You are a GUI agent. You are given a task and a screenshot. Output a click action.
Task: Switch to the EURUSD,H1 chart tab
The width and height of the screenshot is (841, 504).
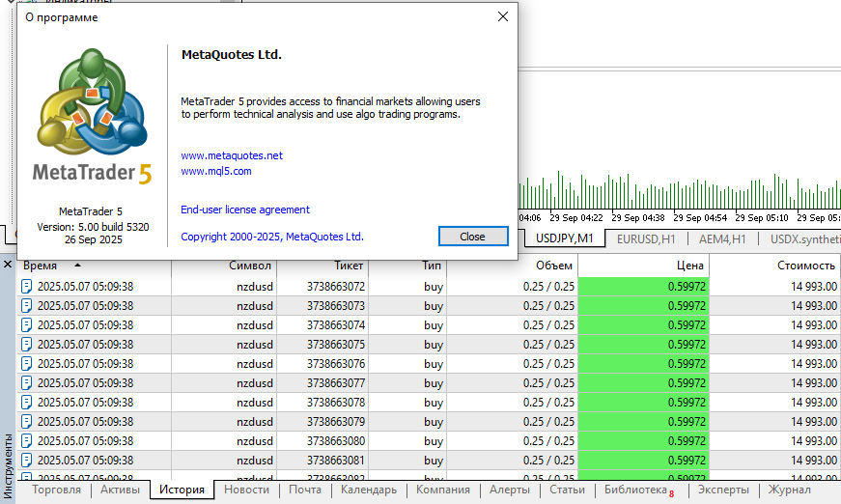click(646, 239)
